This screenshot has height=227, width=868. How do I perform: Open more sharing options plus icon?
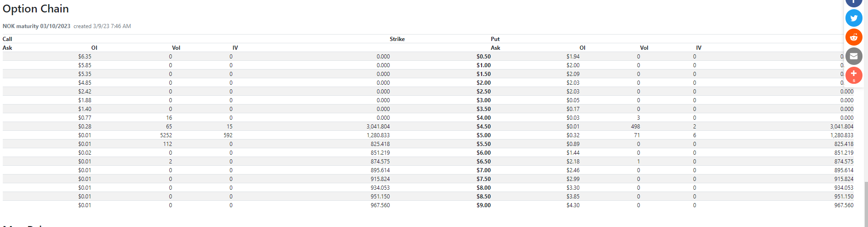point(854,75)
